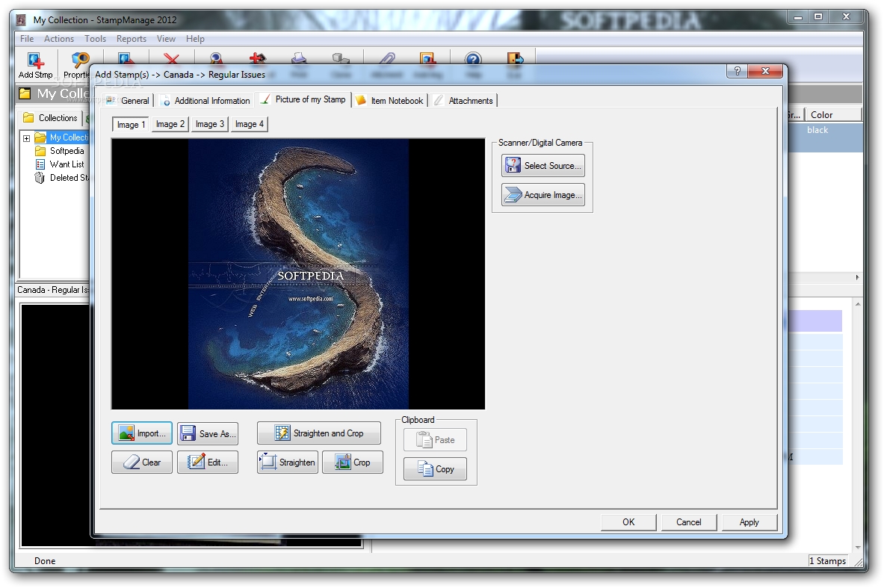884x588 pixels.
Task: Click the printer icon in main toolbar
Action: tap(299, 58)
